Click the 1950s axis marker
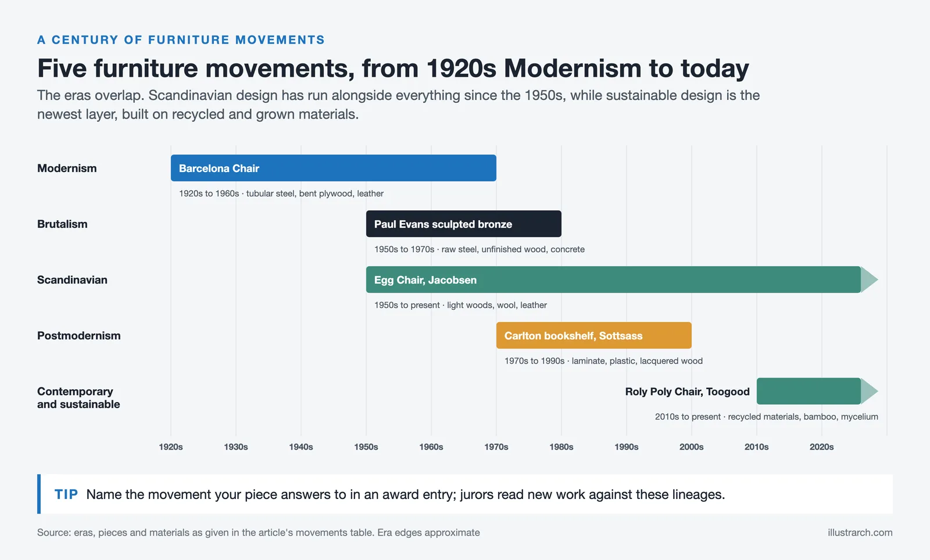 click(366, 447)
